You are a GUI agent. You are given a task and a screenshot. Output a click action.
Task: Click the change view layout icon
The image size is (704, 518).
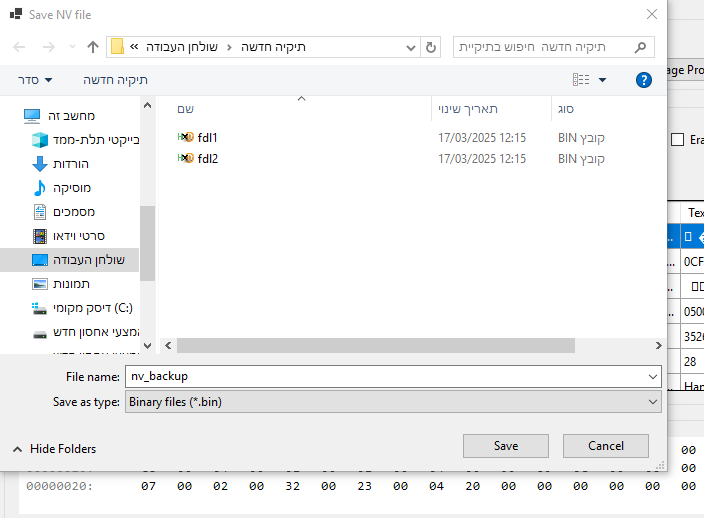pos(581,80)
